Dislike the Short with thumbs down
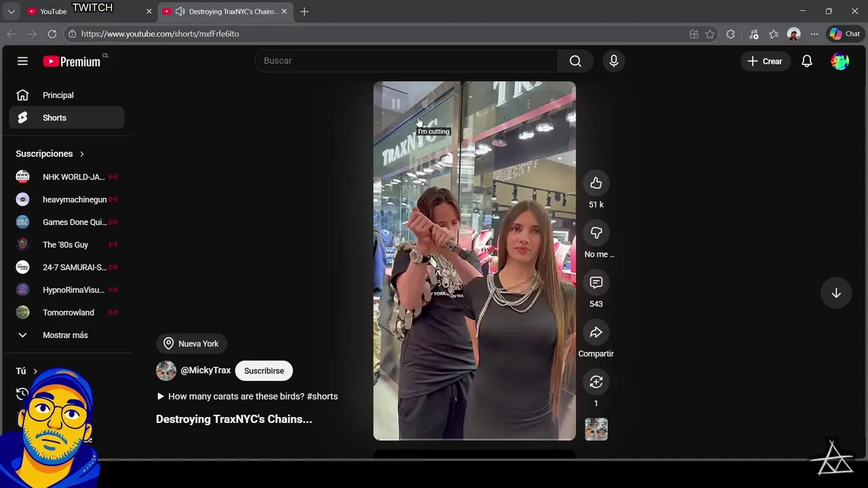 [596, 232]
